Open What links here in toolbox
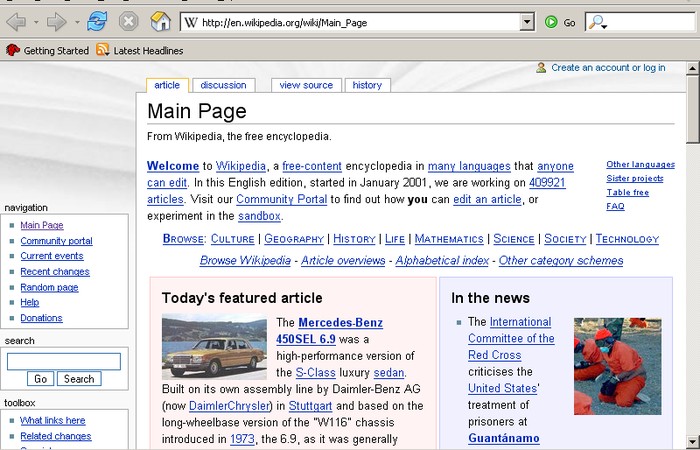Viewport: 700px width, 450px height. pyautogui.click(x=53, y=421)
